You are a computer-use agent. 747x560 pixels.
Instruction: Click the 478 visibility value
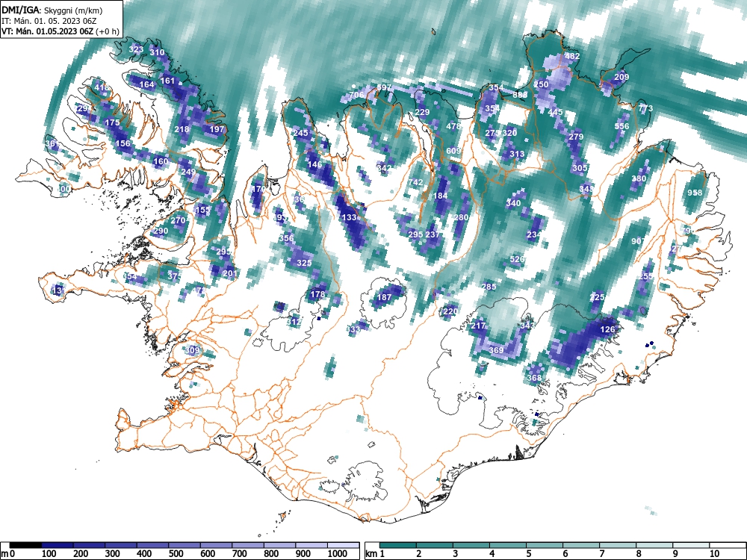coord(453,126)
